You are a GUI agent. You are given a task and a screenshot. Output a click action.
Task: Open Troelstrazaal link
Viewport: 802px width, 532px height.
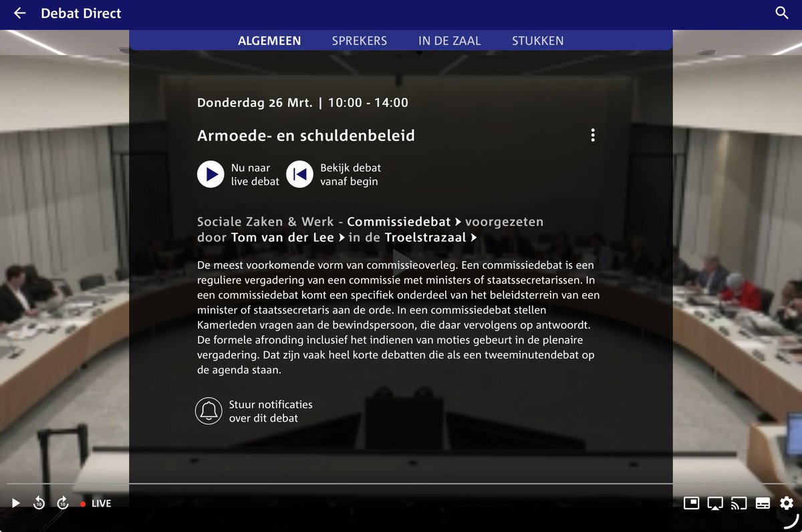(x=431, y=237)
